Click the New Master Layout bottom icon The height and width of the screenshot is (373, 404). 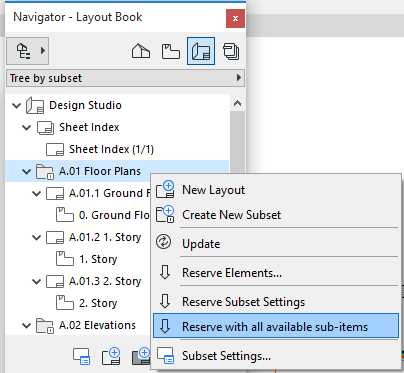pos(141,356)
